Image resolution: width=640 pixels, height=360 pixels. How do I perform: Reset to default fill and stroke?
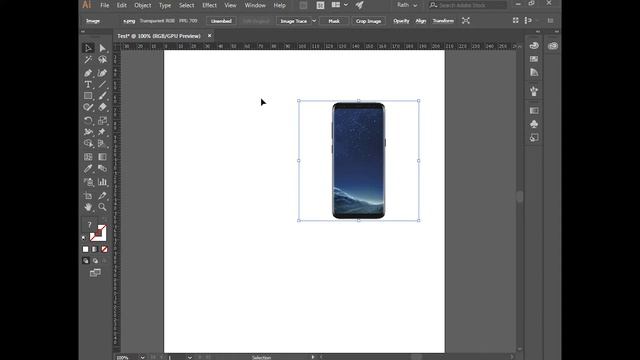(x=84, y=237)
